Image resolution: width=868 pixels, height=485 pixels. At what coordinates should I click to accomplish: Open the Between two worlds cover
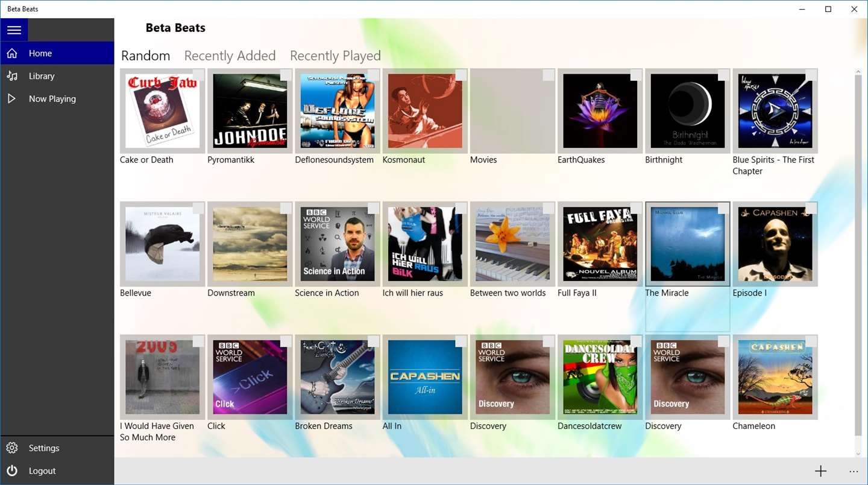512,244
